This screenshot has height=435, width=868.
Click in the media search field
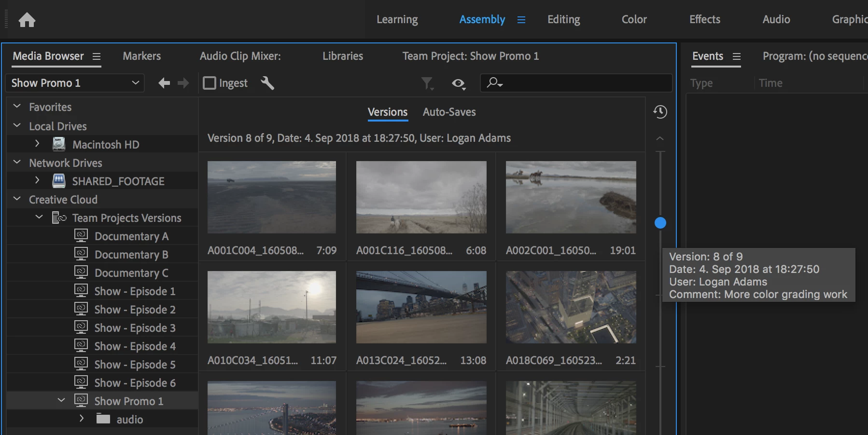[576, 83]
